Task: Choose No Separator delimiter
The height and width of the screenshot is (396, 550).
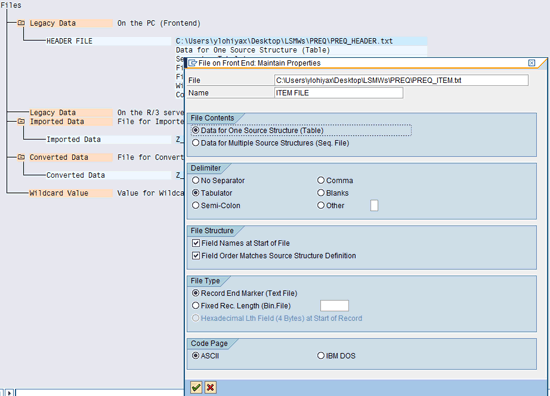Action: click(196, 180)
